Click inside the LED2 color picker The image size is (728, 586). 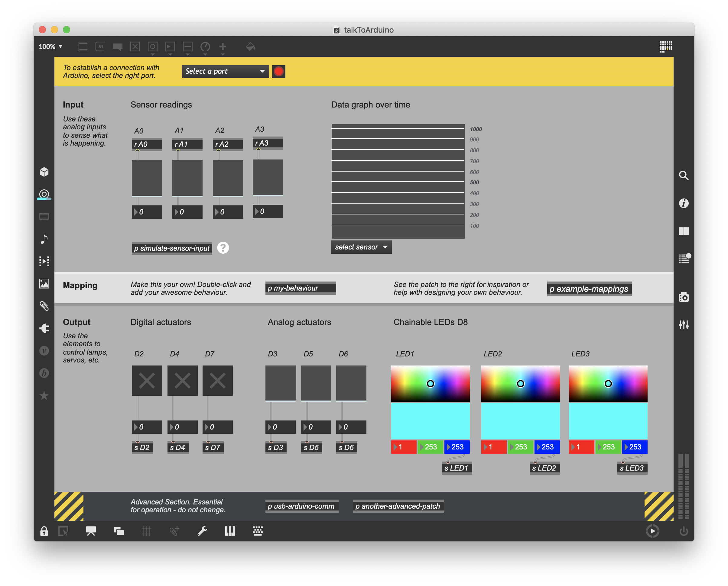(520, 383)
